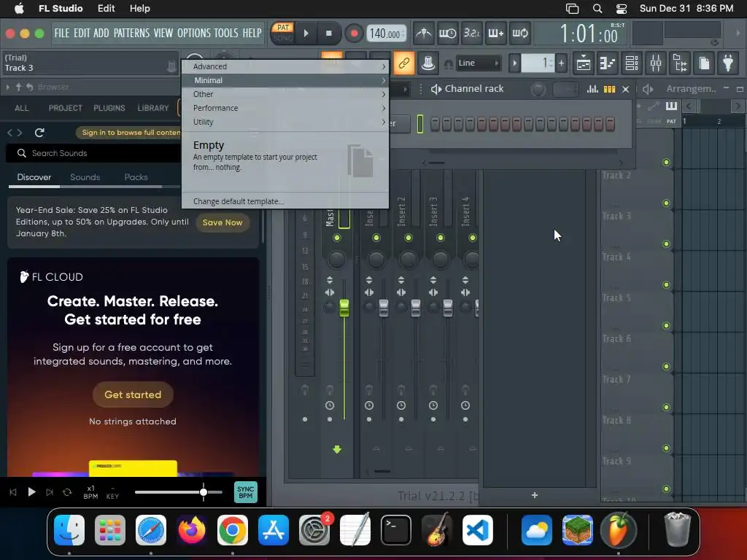Click the Metronome icon
This screenshot has width=747, height=560.
pyautogui.click(x=424, y=34)
